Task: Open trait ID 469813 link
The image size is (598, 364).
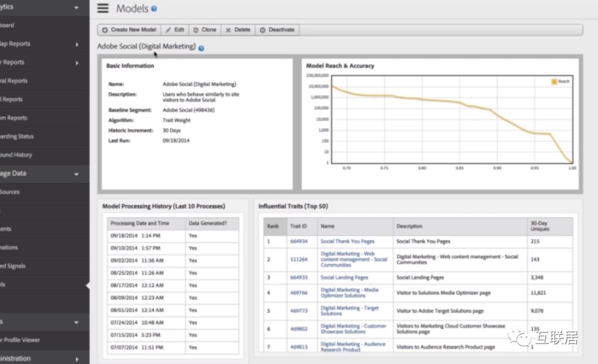Action: 298,347
